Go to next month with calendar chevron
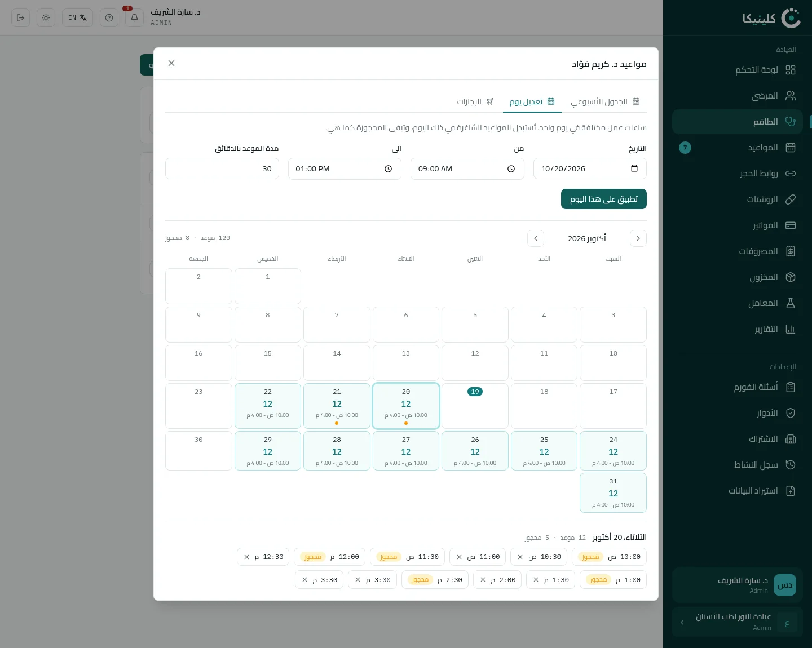 click(536, 238)
